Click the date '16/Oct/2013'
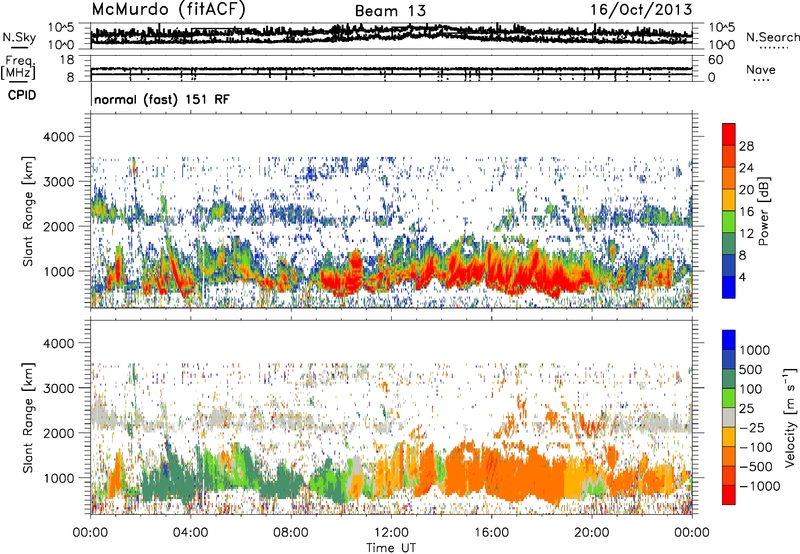This screenshot has width=800, height=554. click(641, 10)
